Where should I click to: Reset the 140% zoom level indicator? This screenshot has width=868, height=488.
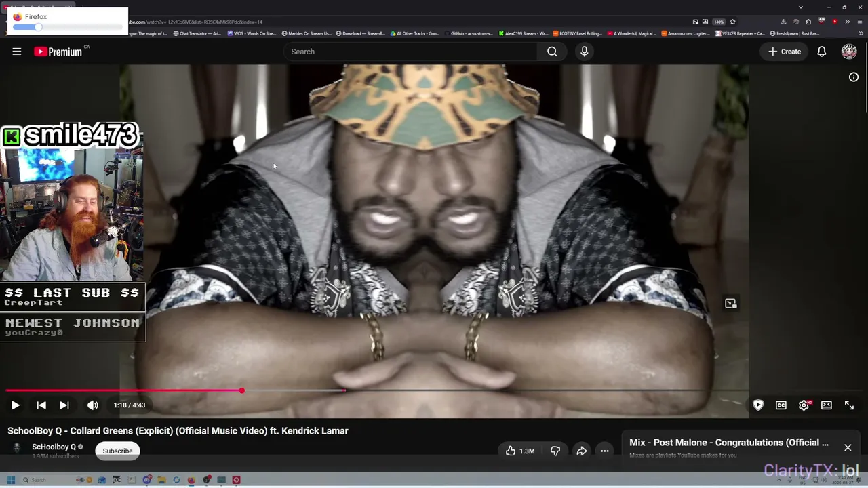[x=719, y=22]
